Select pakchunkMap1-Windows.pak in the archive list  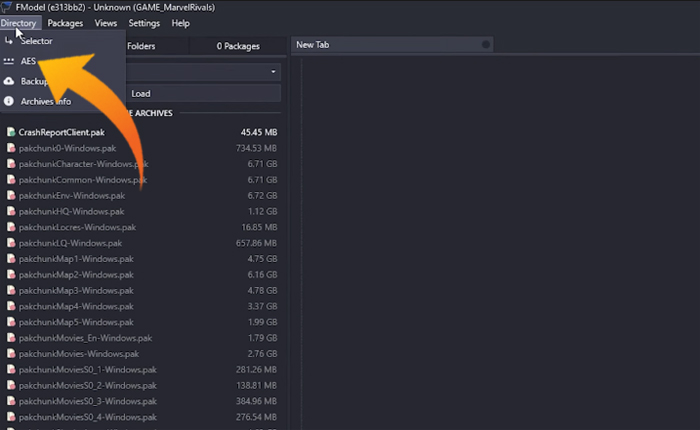[x=75, y=259]
